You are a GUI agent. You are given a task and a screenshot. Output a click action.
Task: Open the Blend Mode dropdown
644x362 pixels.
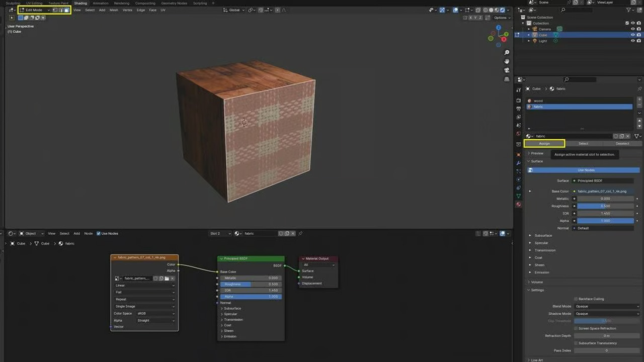607,306
